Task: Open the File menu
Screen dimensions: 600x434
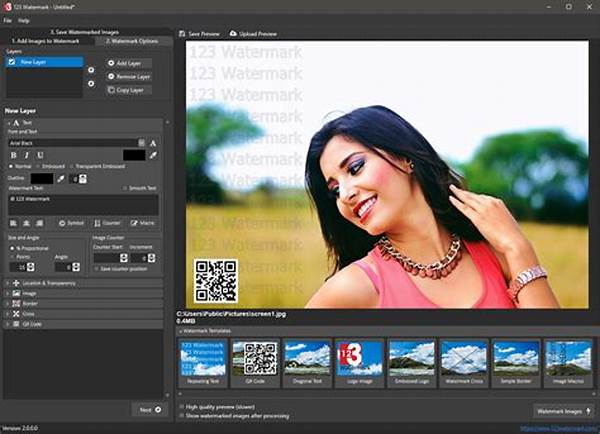Action: click(x=8, y=20)
